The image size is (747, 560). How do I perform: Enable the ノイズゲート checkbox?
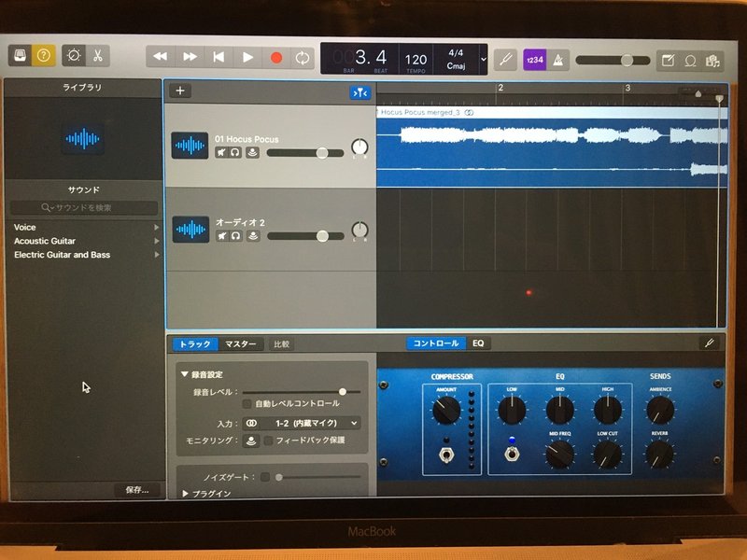click(x=265, y=477)
